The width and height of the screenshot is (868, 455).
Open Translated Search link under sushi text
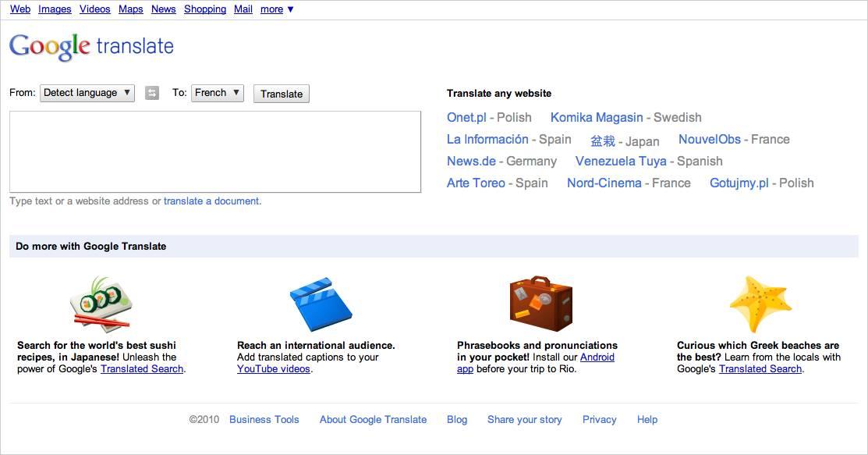142,369
